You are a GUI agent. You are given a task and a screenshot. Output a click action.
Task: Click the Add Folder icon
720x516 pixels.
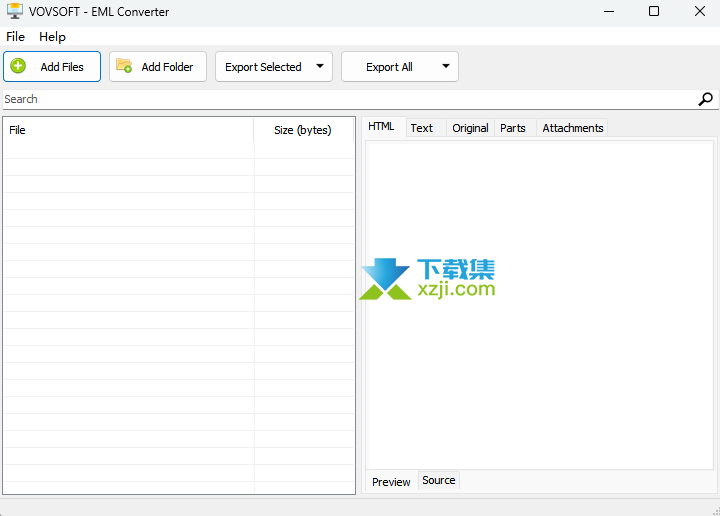coord(124,66)
